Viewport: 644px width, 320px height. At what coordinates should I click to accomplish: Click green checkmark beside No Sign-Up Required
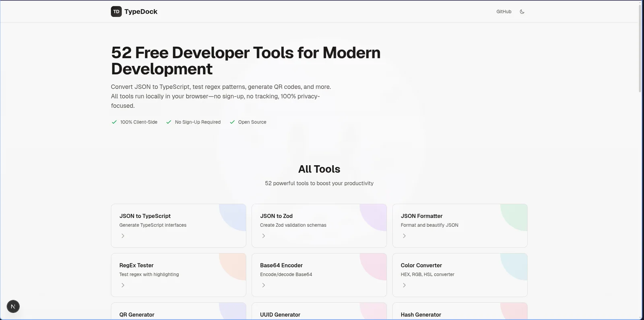(x=169, y=122)
